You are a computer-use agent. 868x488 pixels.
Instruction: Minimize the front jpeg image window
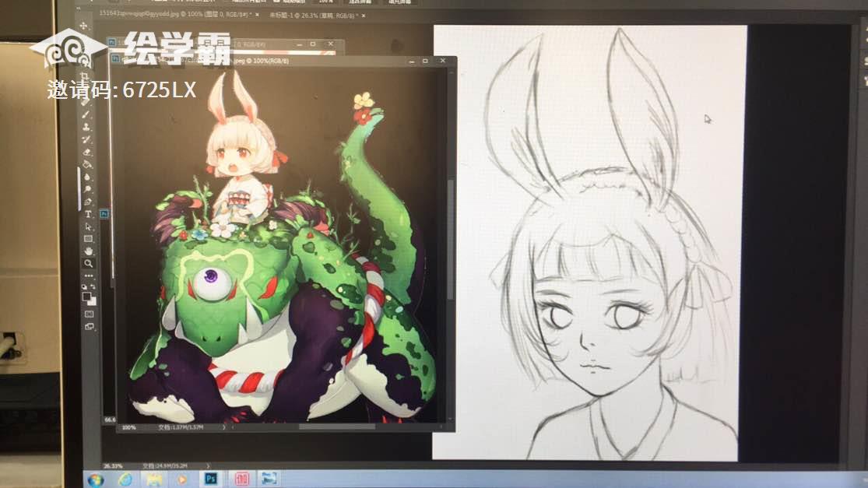412,61
